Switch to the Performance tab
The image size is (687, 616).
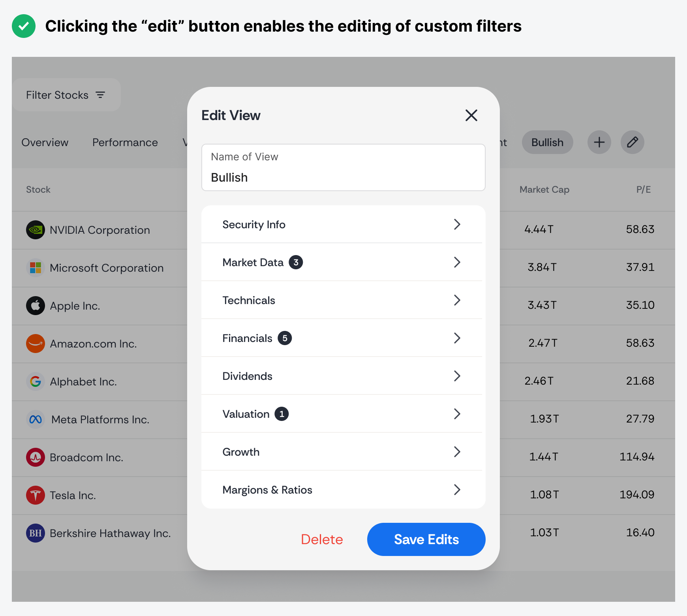point(125,143)
